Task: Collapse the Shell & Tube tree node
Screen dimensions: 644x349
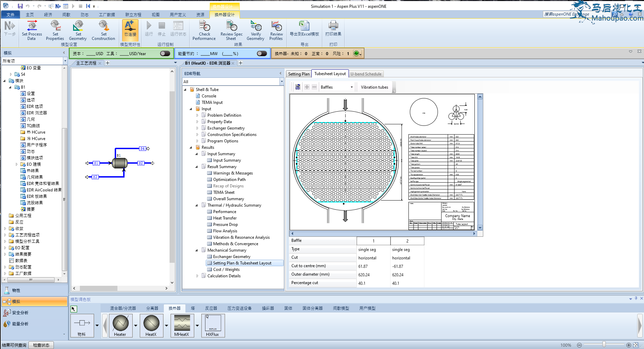Action: (185, 90)
